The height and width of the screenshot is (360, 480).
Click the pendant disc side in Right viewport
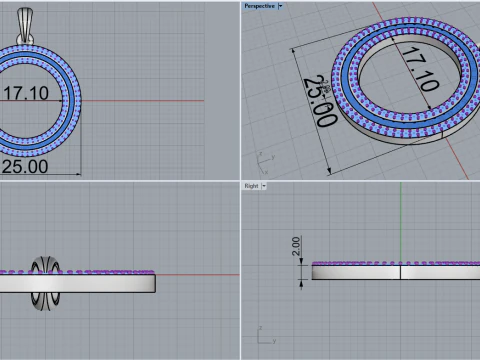click(x=397, y=272)
